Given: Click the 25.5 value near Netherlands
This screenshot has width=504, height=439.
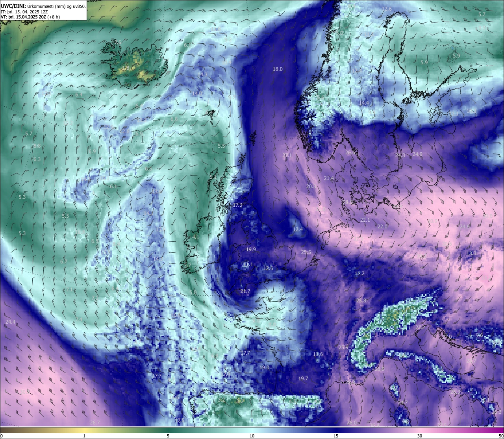Looking at the screenshot, I should (306, 252).
